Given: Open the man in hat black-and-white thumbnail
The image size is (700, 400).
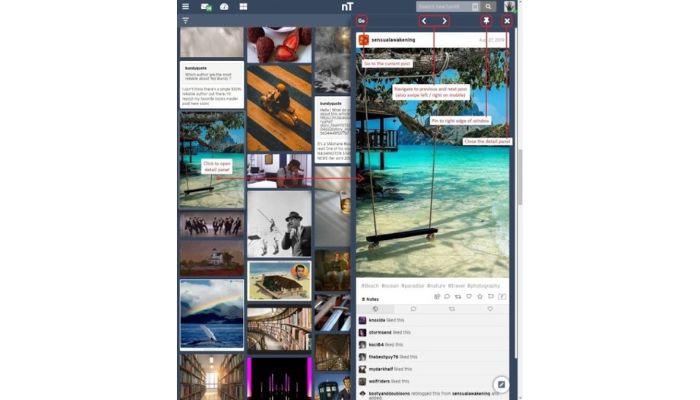Looking at the screenshot, I should tap(279, 224).
